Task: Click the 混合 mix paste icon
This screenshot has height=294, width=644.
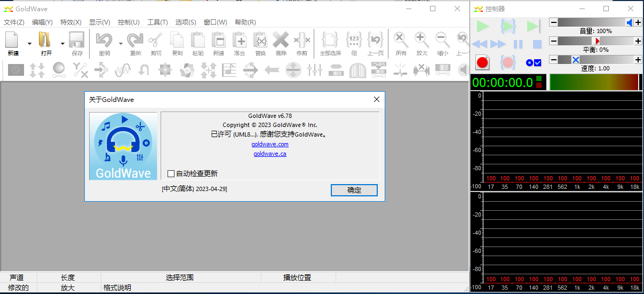Action: click(x=240, y=41)
